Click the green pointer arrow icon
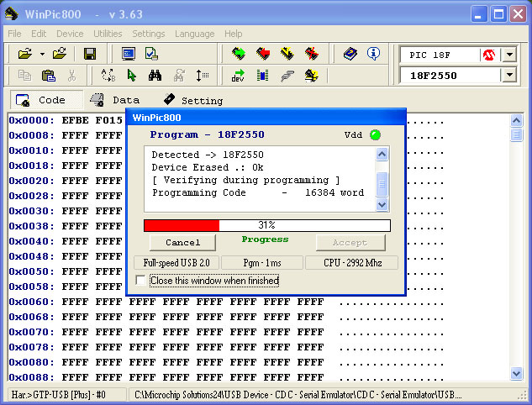532x405 pixels. point(131,76)
